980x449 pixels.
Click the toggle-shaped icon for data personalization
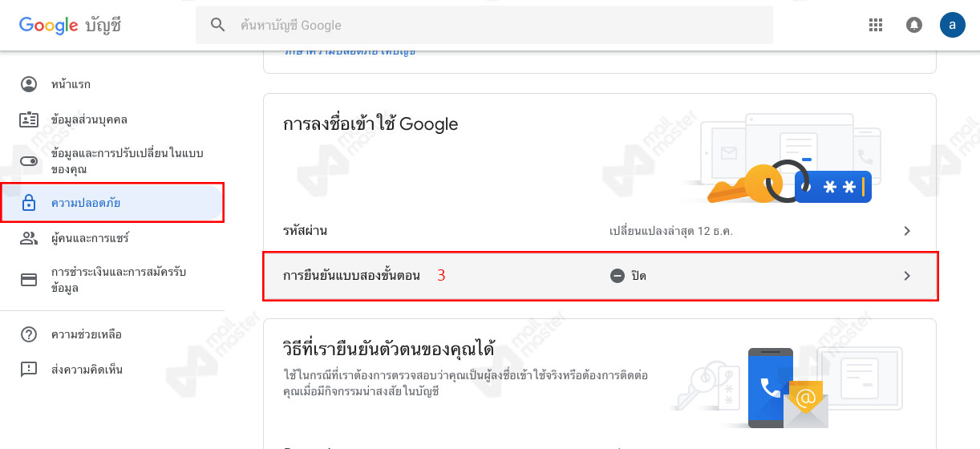click(x=29, y=161)
